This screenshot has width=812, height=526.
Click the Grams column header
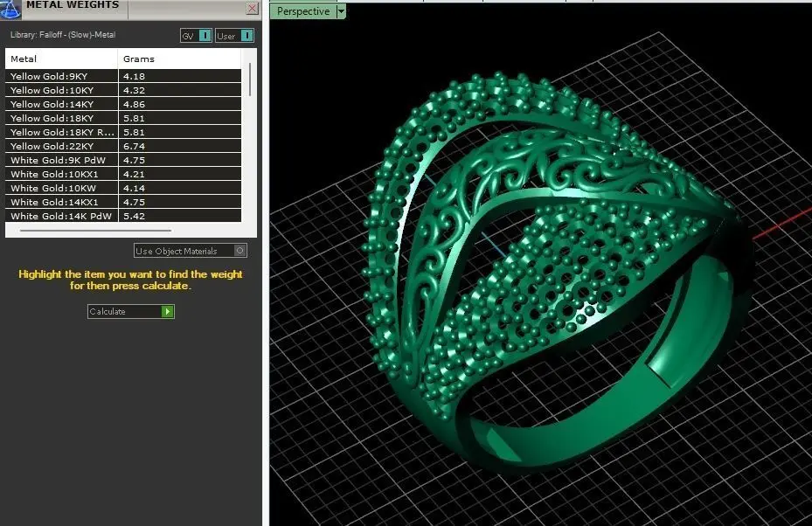(180, 59)
